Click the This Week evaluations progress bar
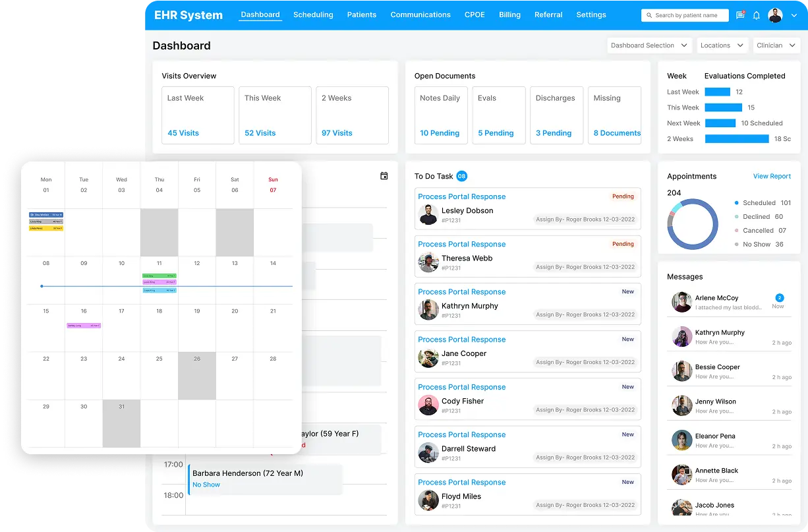The height and width of the screenshot is (532, 808). pyautogui.click(x=723, y=107)
